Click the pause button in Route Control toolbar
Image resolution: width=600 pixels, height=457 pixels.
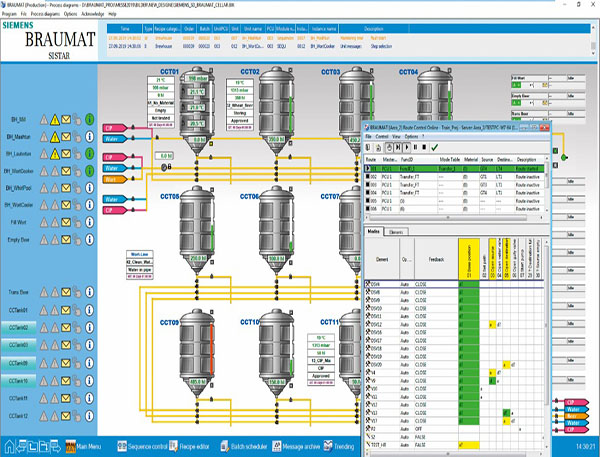click(416, 147)
